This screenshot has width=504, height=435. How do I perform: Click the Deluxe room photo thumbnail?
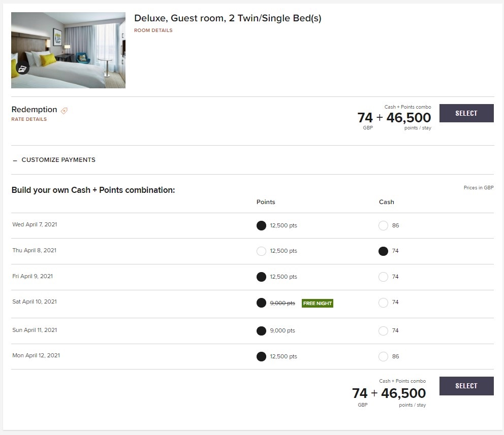pyautogui.click(x=68, y=50)
